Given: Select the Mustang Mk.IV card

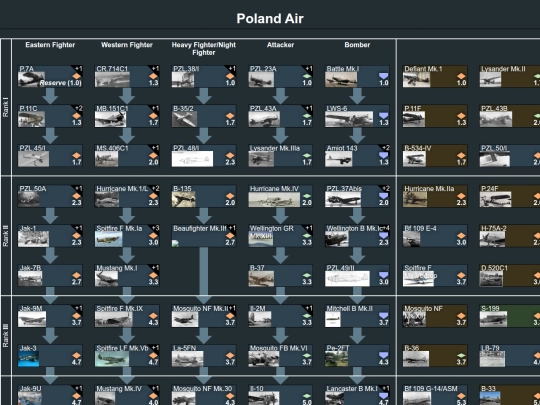Looking at the screenshot, I should click(127, 395).
